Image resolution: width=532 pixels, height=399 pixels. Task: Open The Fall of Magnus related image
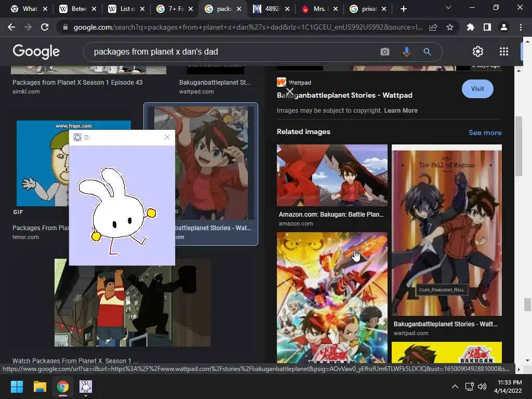click(x=446, y=230)
